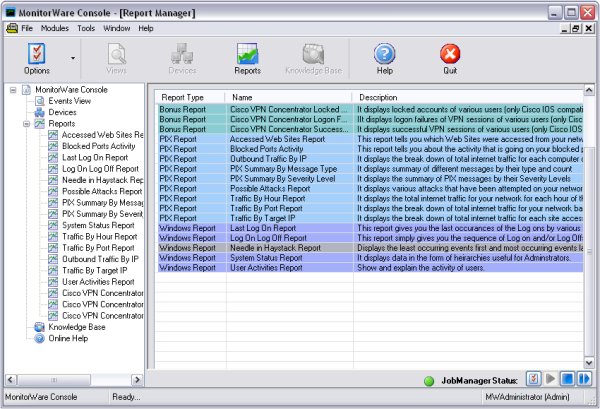Click the tree panel scroll left arrow
This screenshot has height=409, width=600.
pyautogui.click(x=11, y=380)
